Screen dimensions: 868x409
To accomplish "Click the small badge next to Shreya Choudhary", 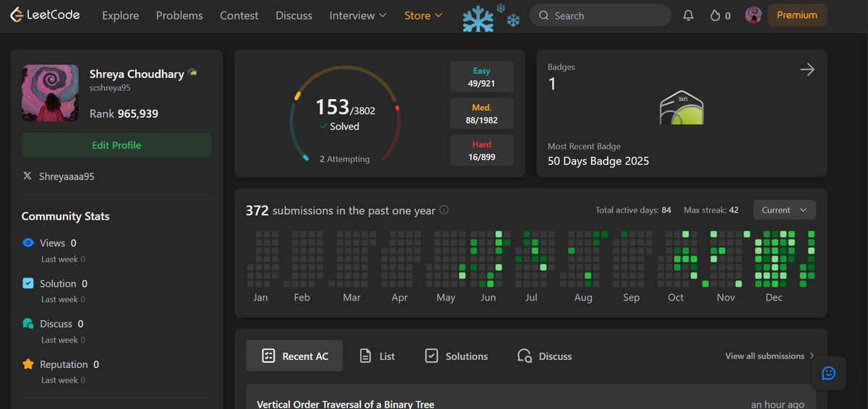I will click(192, 72).
